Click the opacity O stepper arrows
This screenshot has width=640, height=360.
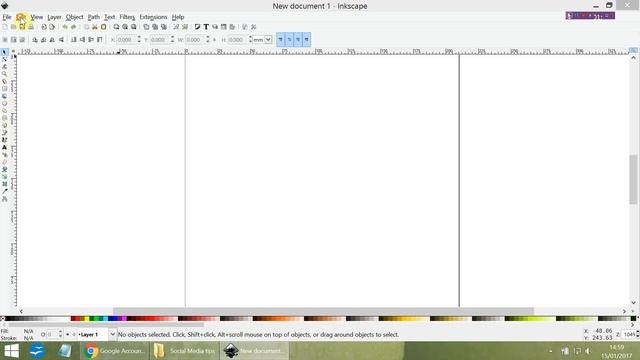coord(60,335)
